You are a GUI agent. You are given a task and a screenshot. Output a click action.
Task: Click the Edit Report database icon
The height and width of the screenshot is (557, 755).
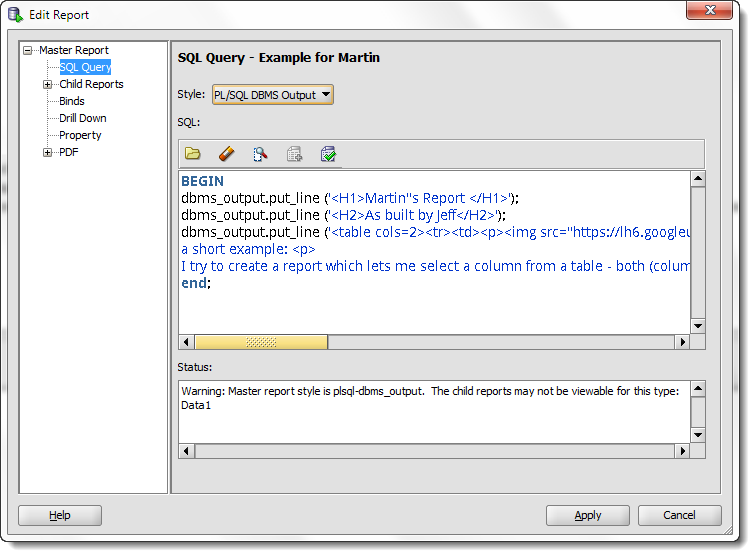click(x=15, y=14)
